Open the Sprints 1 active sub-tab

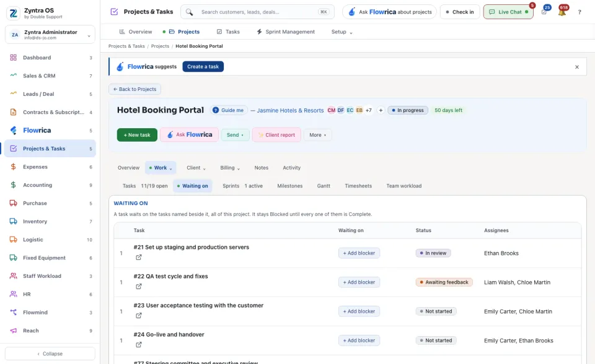click(242, 186)
